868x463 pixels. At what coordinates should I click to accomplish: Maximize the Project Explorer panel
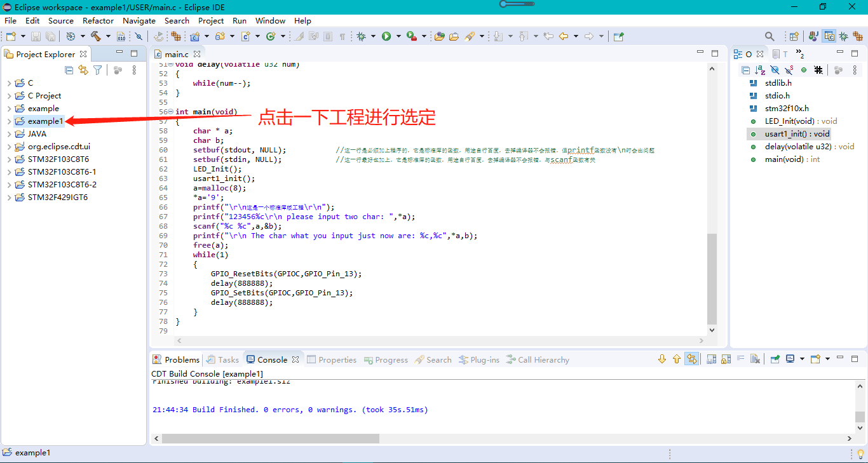(134, 53)
